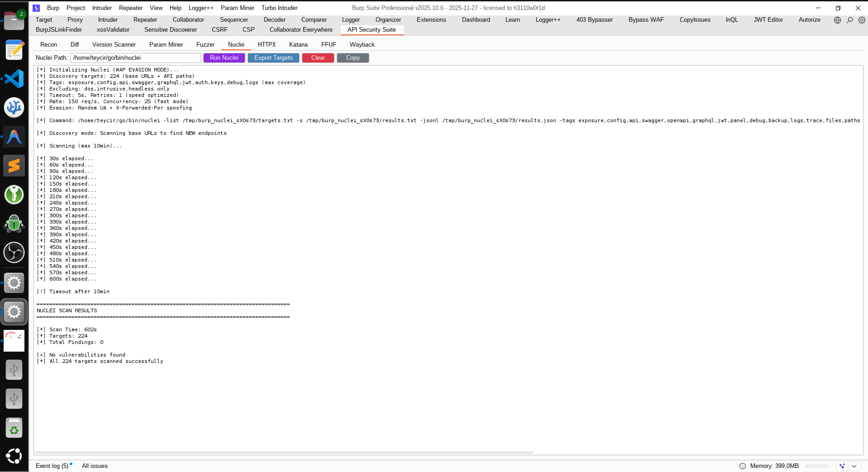The image size is (868, 472).
Task: Focus the Nuclei Path input field
Action: (x=135, y=58)
